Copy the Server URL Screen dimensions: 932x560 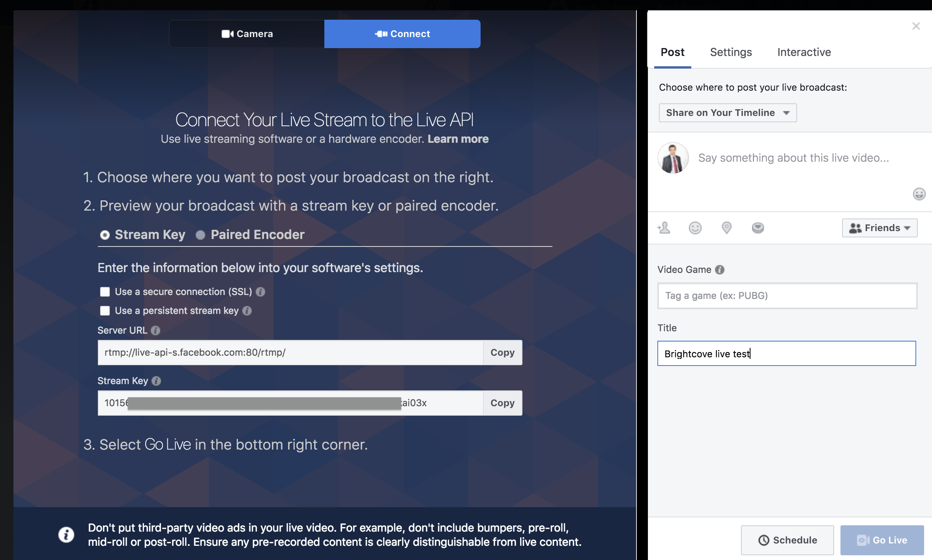click(502, 353)
